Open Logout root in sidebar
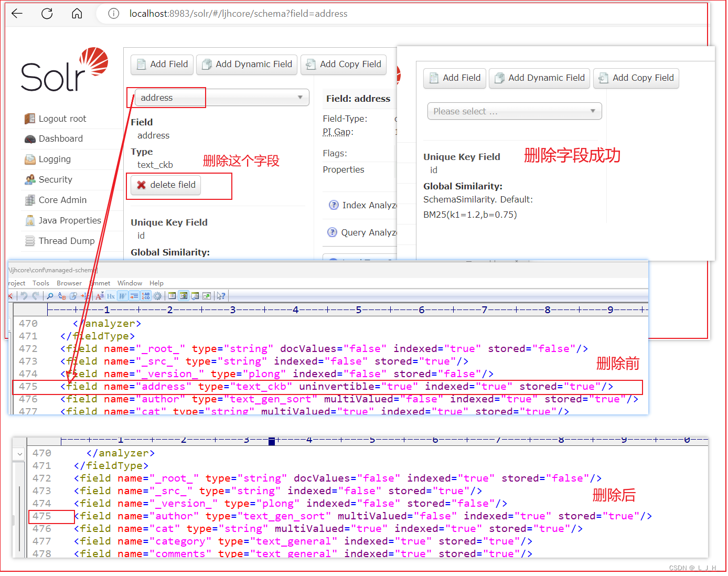This screenshot has width=728, height=576. point(62,119)
